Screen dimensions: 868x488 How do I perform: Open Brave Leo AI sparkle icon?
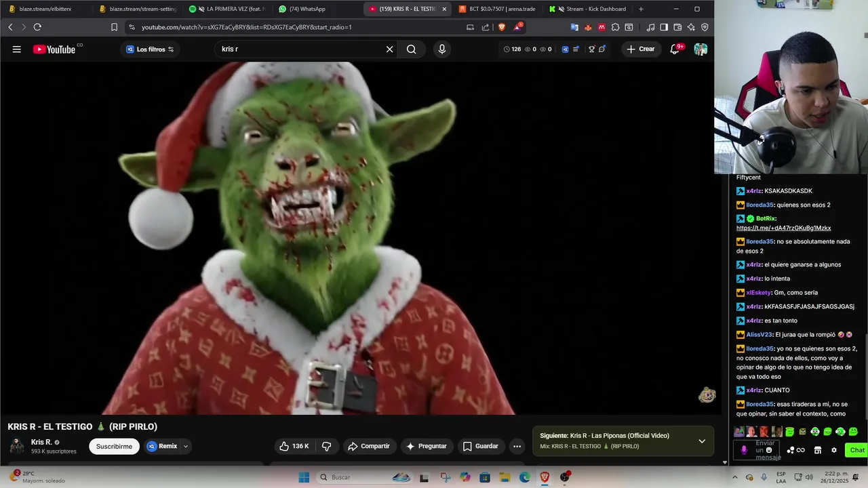coord(691,27)
